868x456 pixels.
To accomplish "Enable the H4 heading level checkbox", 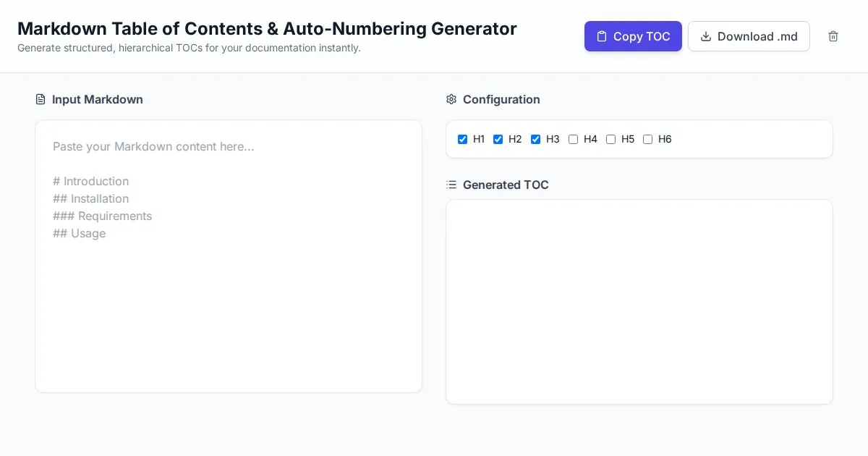I will [574, 139].
